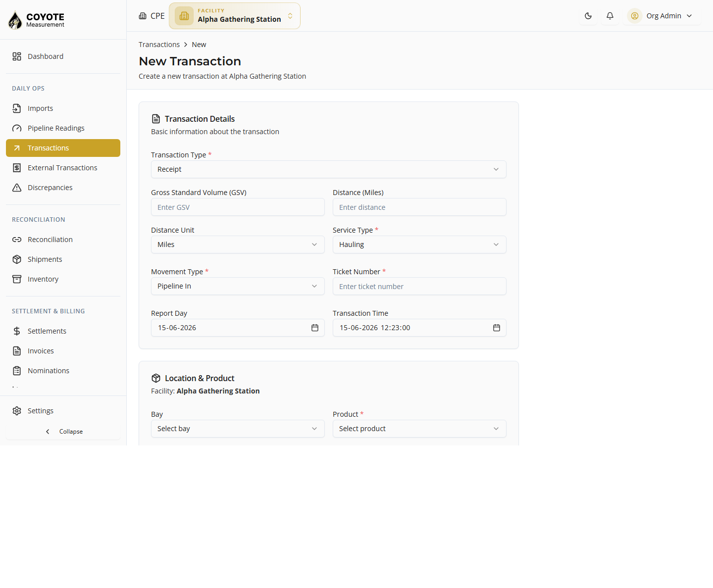The image size is (713, 588).
Task: Click the DAILY OPS section header
Action: 28,89
